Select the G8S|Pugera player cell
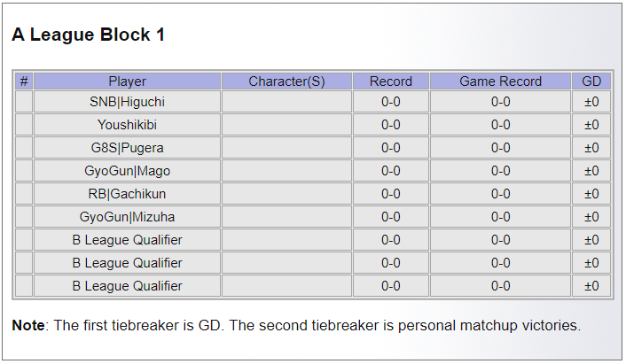The height and width of the screenshot is (364, 626). click(127, 148)
